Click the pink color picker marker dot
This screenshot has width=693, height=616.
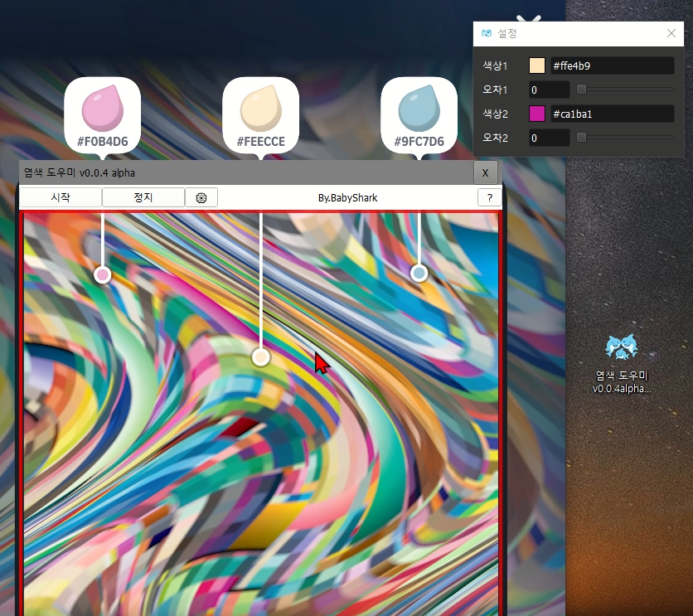coord(103,275)
